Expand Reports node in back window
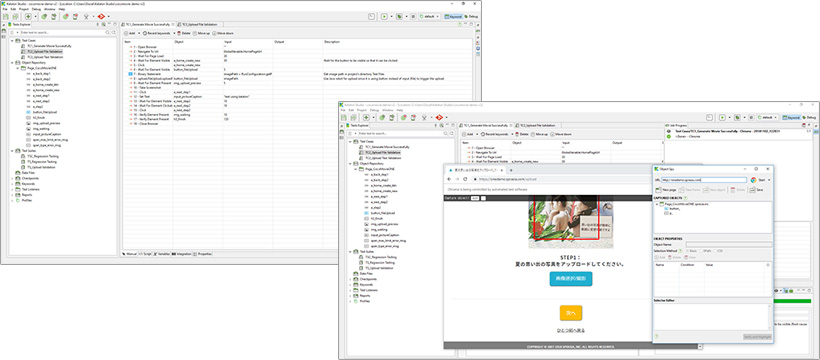Viewport: 820px width, 360px height. 12,195
